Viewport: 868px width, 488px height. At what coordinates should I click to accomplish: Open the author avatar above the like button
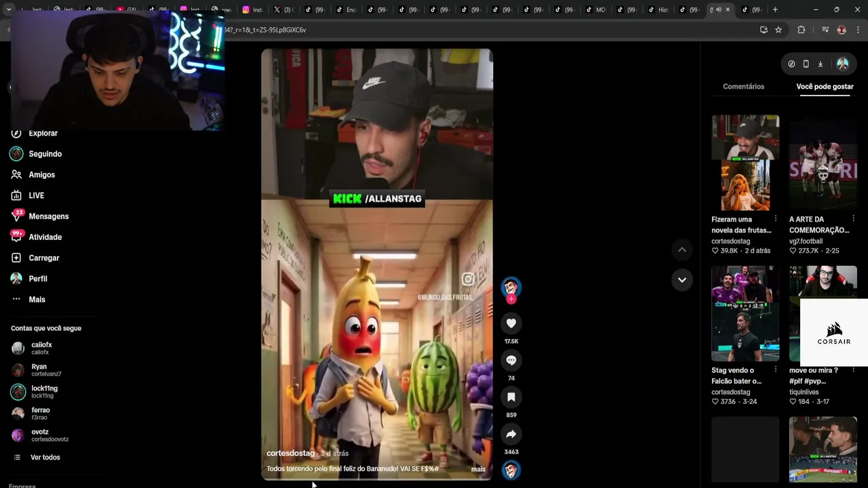(511, 287)
